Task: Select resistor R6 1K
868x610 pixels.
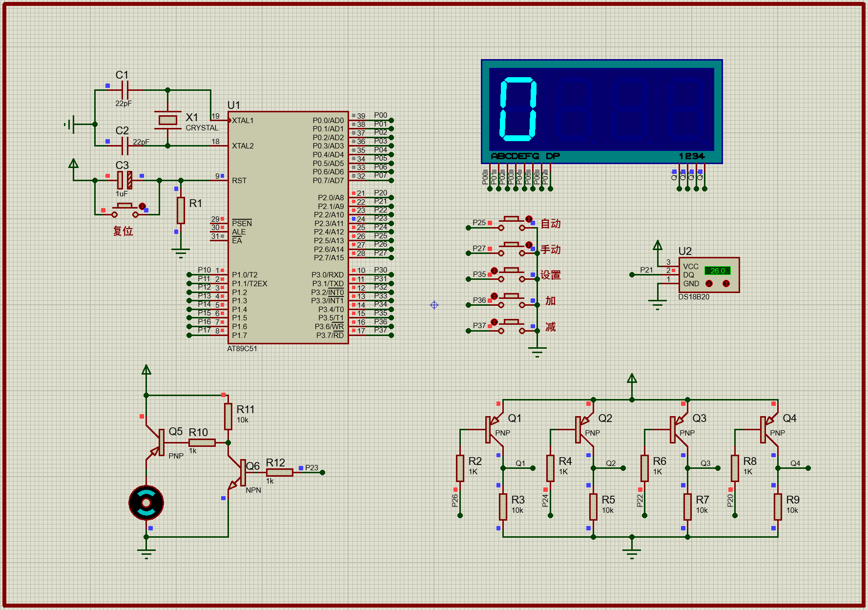Action: point(644,468)
